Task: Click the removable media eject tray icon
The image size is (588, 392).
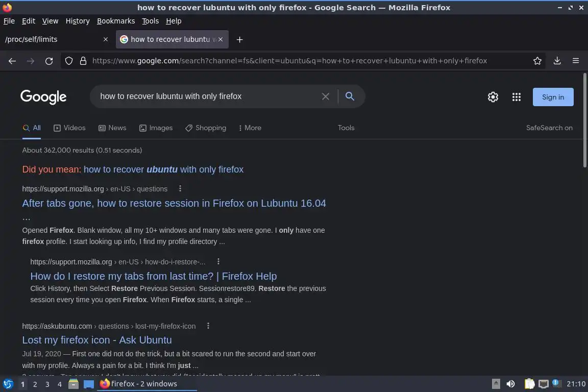Action: [x=496, y=384]
